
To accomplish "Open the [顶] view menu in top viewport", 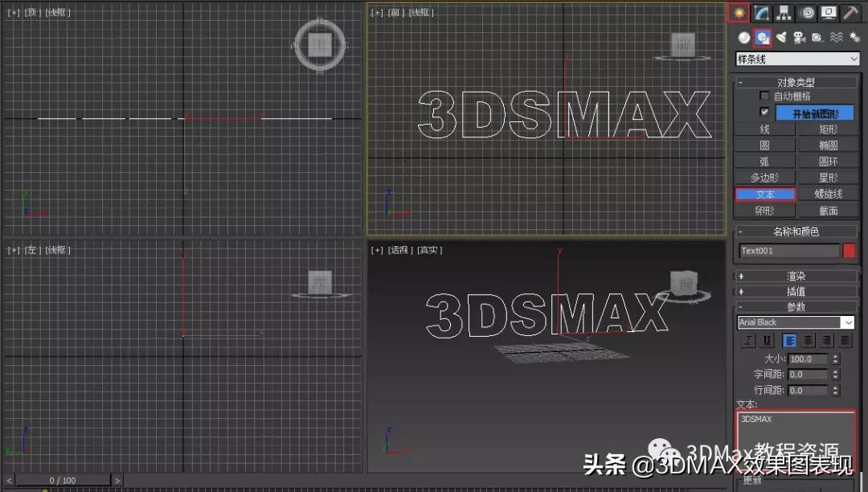I will point(32,12).
